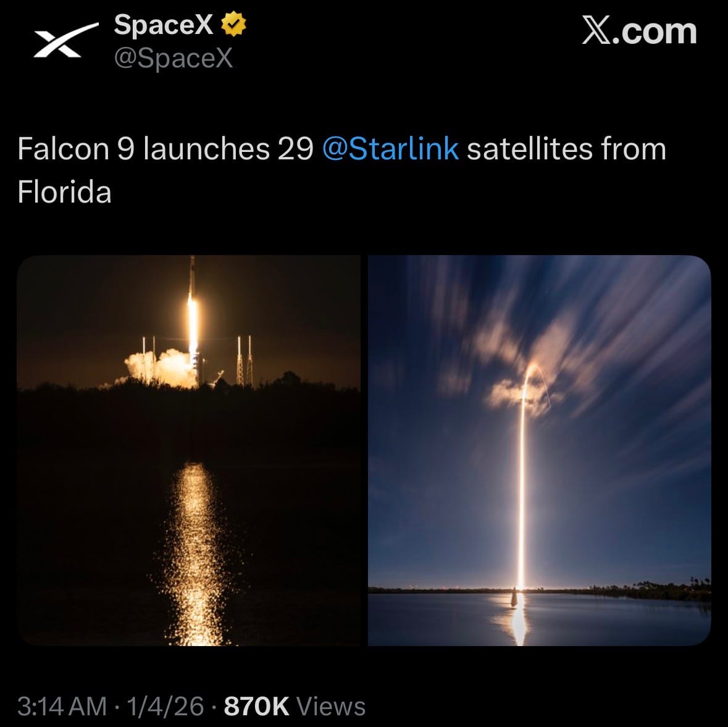
Task: Click the words "satellites from" in tweet
Action: click(x=566, y=149)
